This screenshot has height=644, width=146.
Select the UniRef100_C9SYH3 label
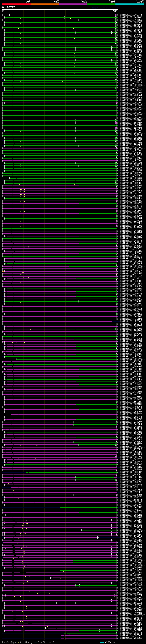tap(131, 387)
